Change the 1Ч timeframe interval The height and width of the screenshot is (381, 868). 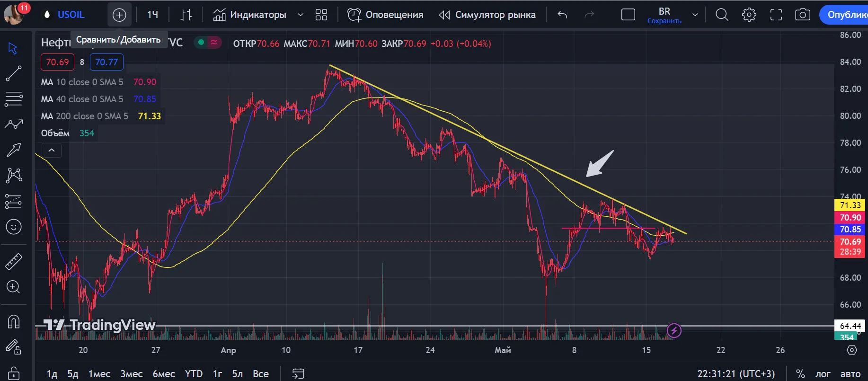click(x=152, y=15)
